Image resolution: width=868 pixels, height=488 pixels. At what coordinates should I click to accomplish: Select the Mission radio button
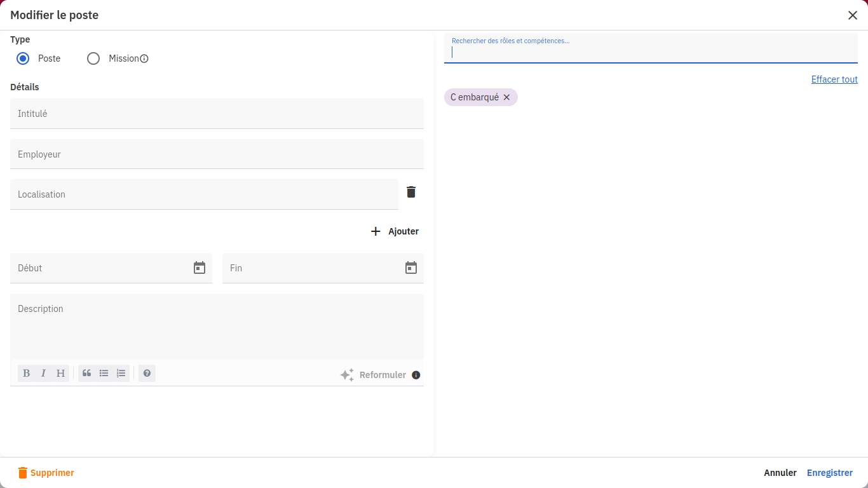pos(93,58)
